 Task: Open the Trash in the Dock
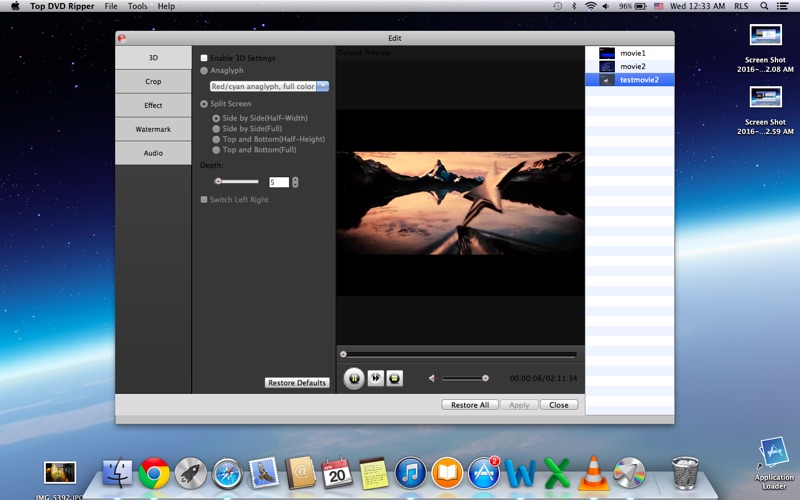685,472
